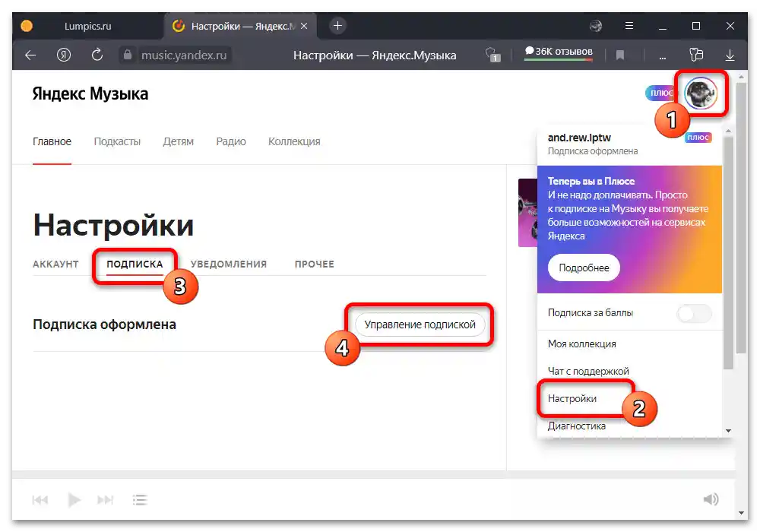The image size is (760, 532).
Task: Open a new tab with the plus button
Action: tap(338, 26)
